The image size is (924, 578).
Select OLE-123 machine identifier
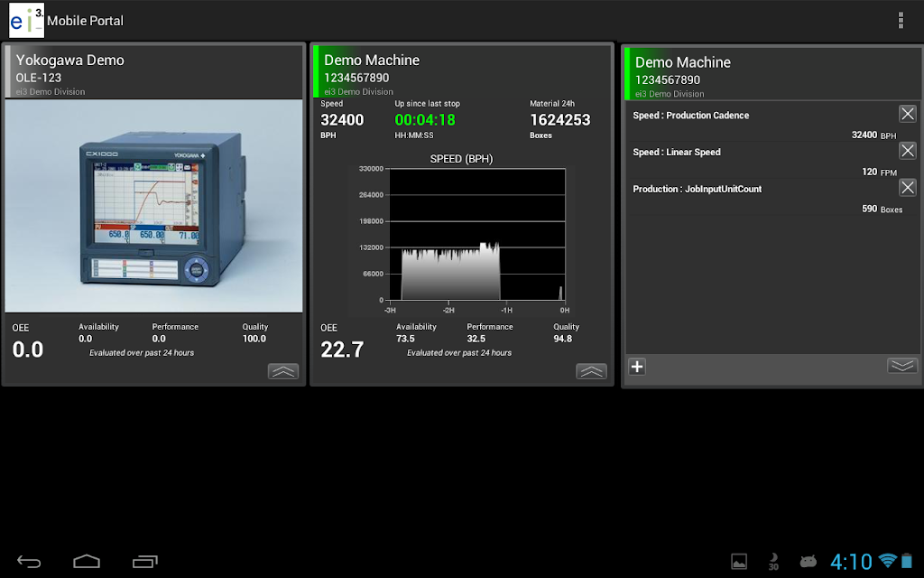(39, 78)
